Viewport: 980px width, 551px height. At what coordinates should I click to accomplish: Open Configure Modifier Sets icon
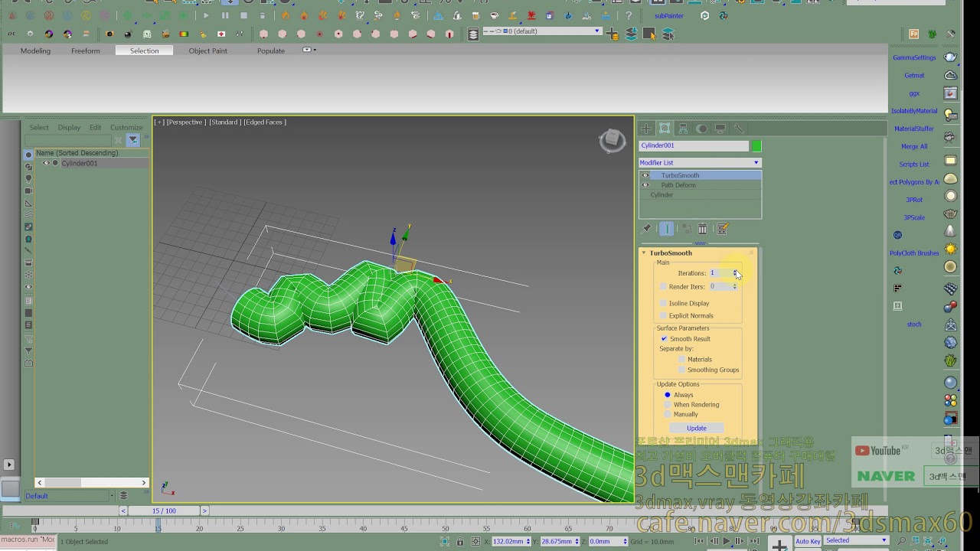[724, 229]
